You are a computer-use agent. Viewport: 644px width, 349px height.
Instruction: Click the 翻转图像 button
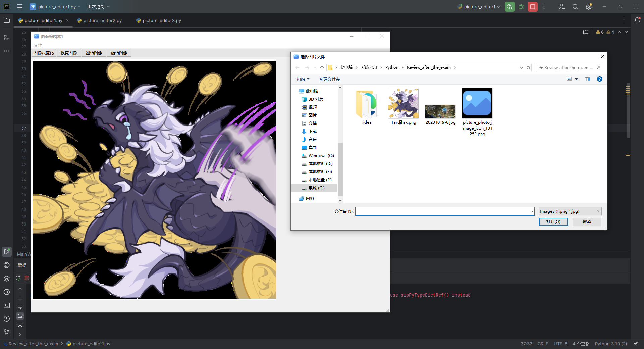click(x=94, y=53)
